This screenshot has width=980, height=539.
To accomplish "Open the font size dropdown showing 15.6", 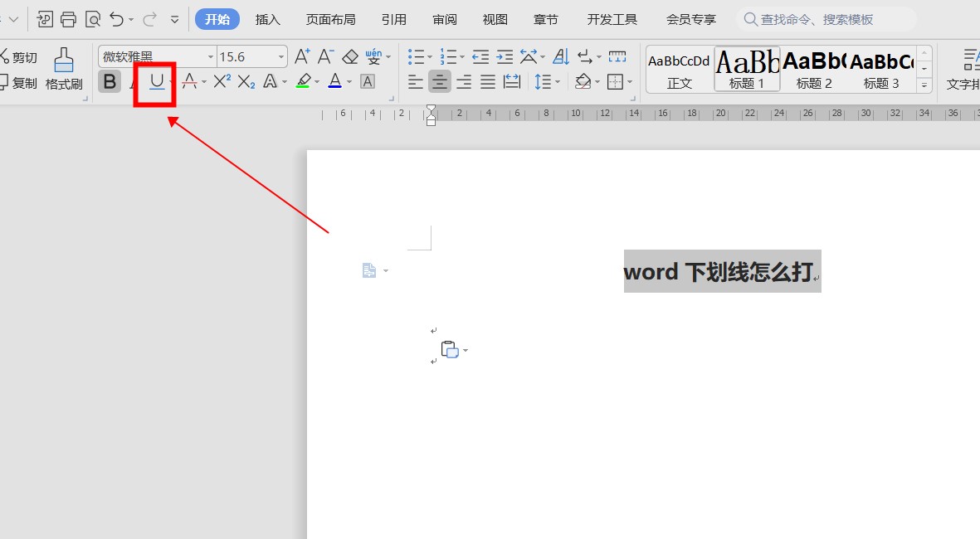I will pyautogui.click(x=282, y=57).
